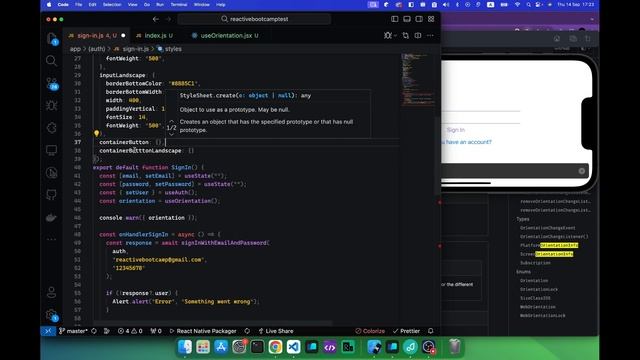Expand 'sign-in.js' breadcrumb segment
Image resolution: width=640 pixels, height=360 pixels.
point(131,49)
